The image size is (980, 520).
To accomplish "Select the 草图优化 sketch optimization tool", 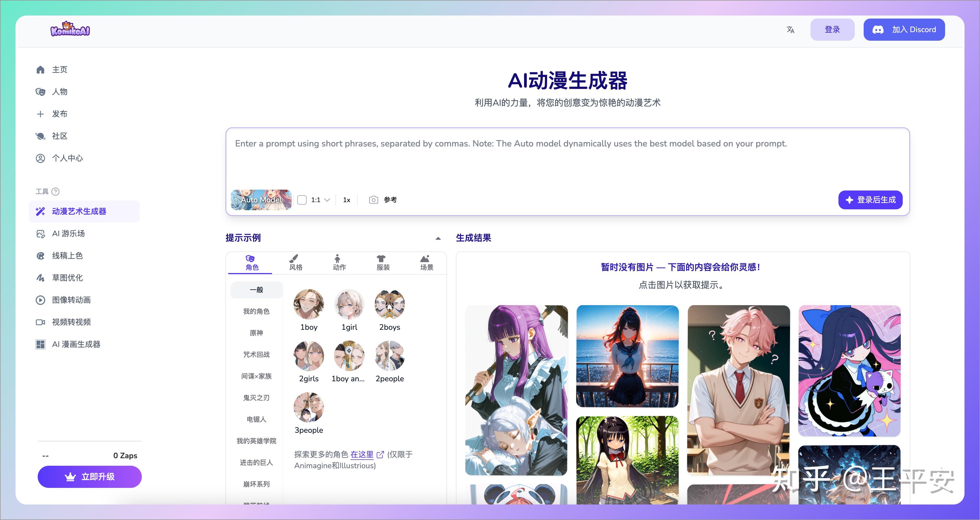I will coord(67,278).
